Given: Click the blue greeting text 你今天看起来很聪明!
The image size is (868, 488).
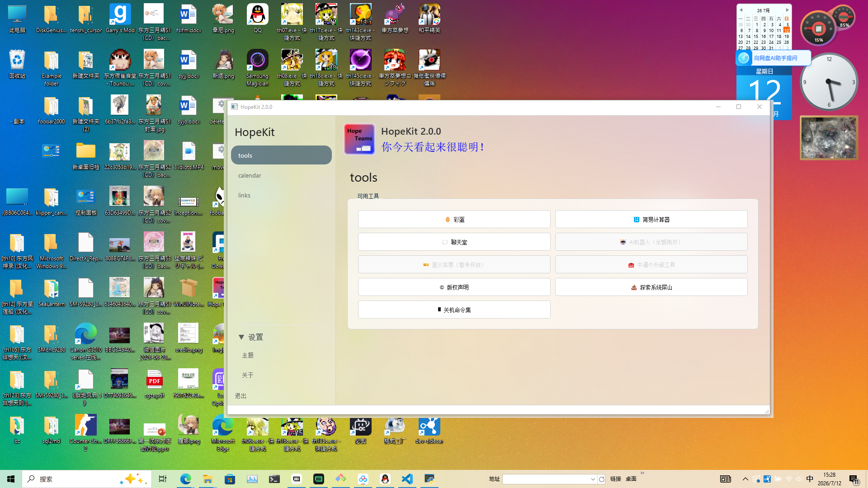Looking at the screenshot, I should [x=433, y=147].
